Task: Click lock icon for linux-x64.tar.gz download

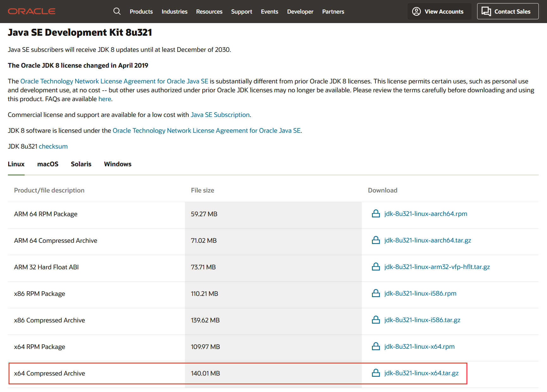Action: point(376,373)
